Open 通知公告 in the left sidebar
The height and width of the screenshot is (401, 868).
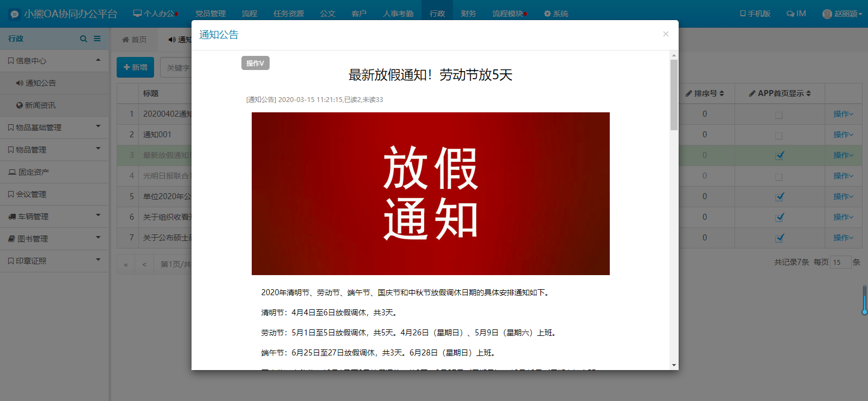pos(54,83)
